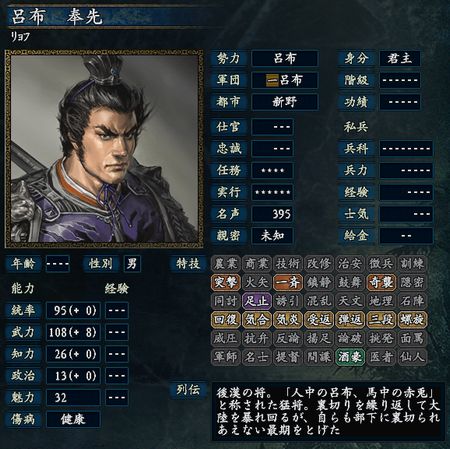Click Lu Bu's character portrait

104,149
